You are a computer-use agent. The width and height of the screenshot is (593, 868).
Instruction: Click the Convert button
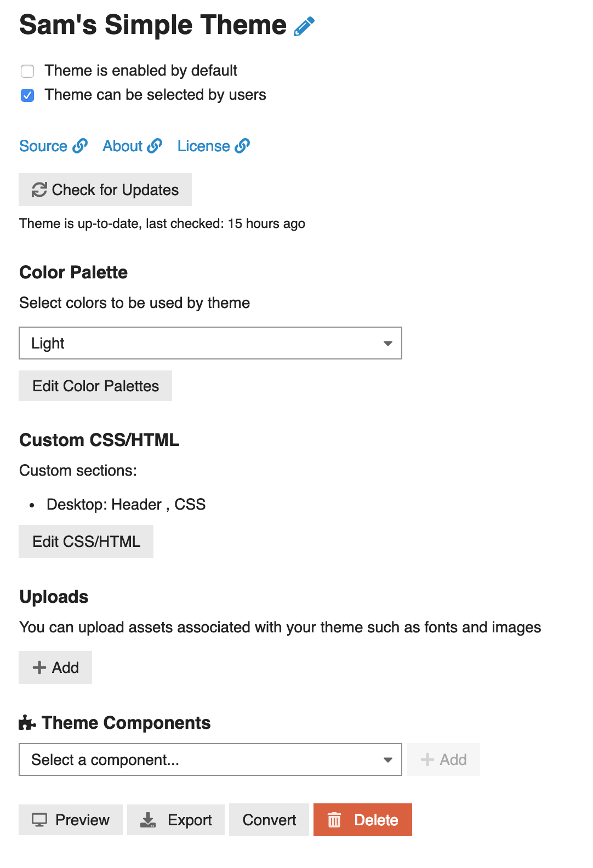click(x=269, y=820)
